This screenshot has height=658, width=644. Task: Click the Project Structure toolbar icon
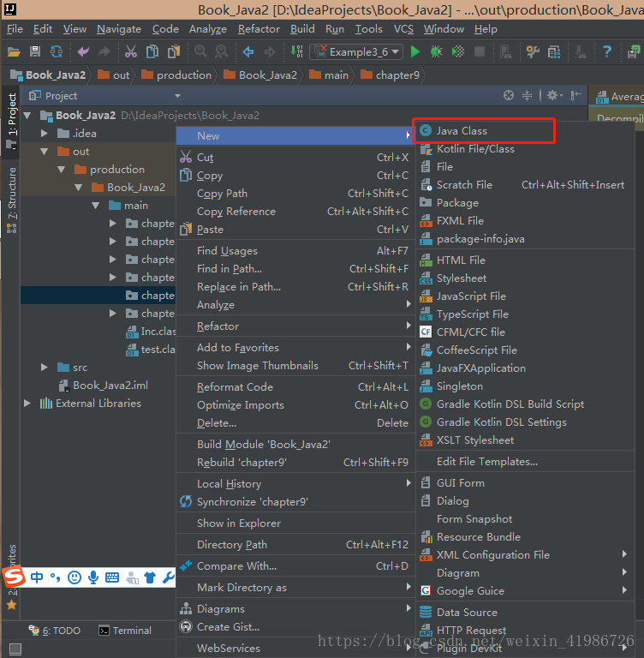554,51
